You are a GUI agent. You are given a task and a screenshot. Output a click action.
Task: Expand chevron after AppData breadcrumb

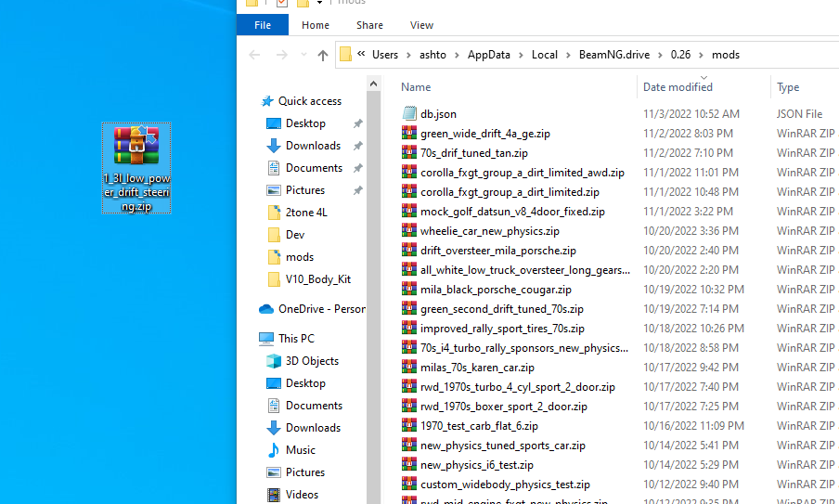click(521, 55)
